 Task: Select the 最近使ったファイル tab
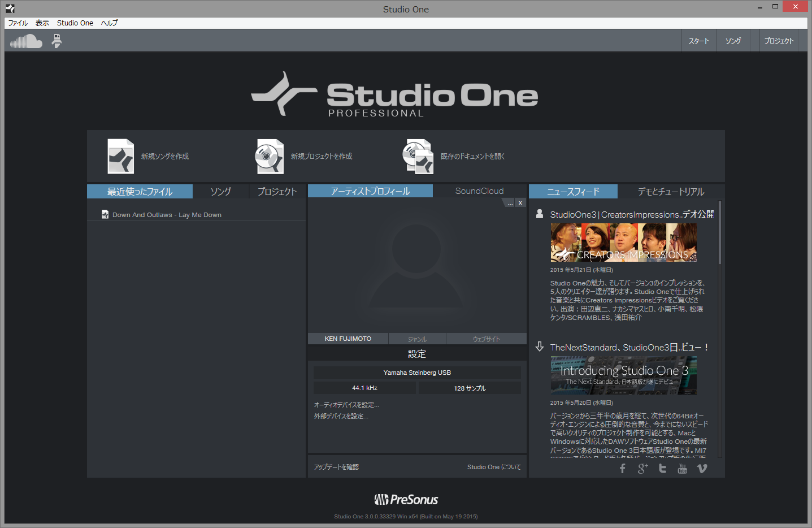(140, 192)
